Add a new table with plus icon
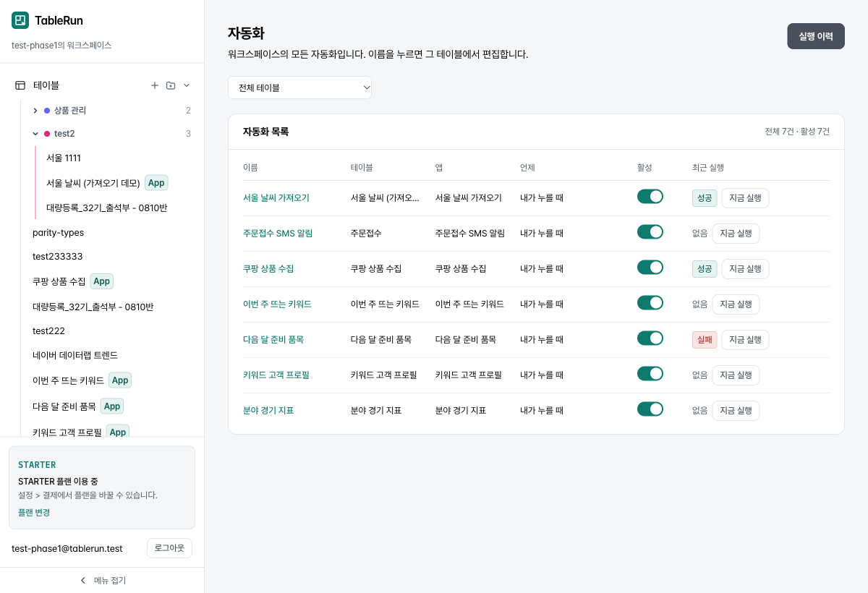Viewport: 868px width, 593px height. tap(154, 85)
